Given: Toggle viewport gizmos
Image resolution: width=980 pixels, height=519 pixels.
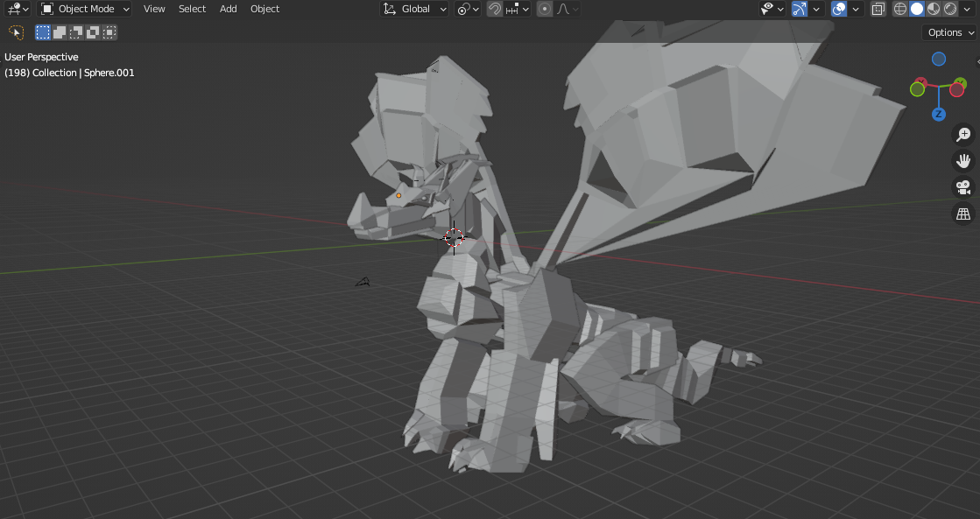Looking at the screenshot, I should point(800,9).
